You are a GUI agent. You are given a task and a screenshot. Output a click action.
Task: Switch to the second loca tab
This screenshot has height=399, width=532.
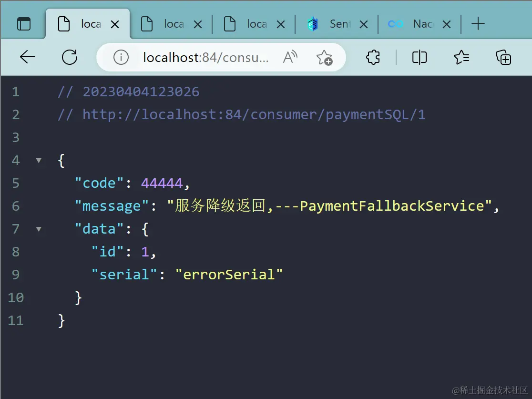[x=171, y=24]
